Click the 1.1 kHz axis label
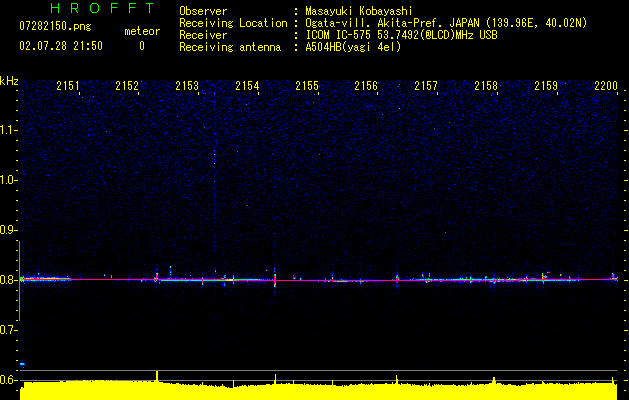This screenshot has height=400, width=629. [8, 130]
